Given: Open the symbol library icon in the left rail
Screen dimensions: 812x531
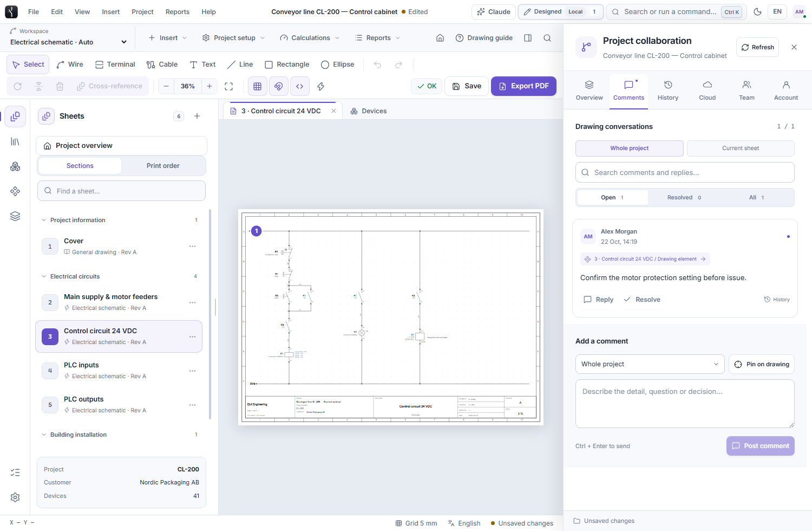Looking at the screenshot, I should [x=15, y=141].
